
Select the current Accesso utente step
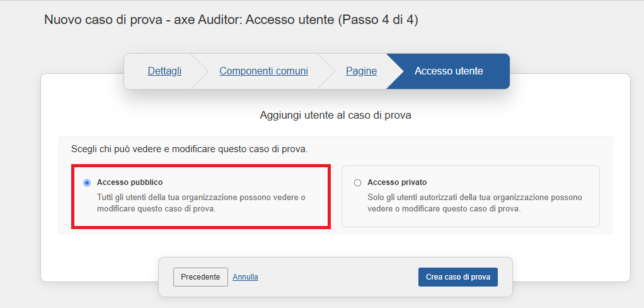[x=449, y=71]
